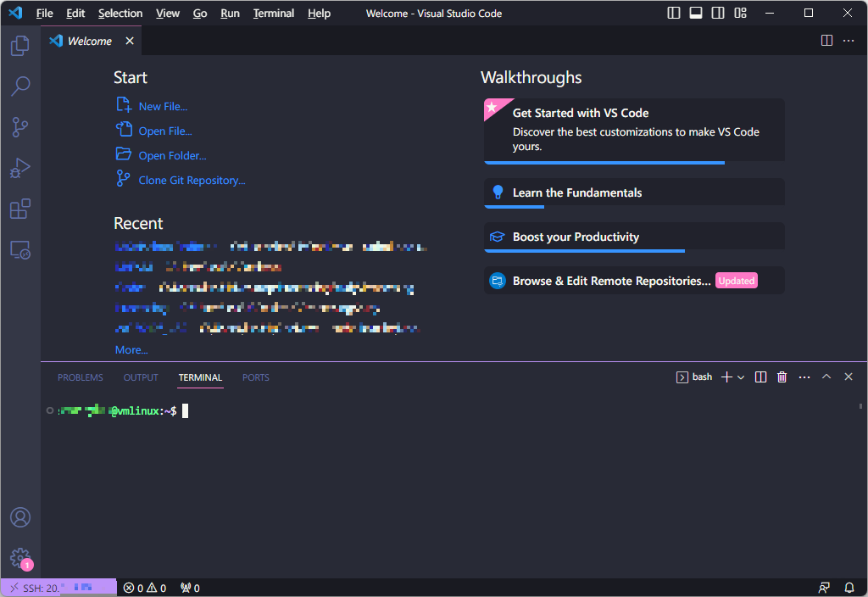
Task: Close the terminal panel
Action: coord(848,377)
